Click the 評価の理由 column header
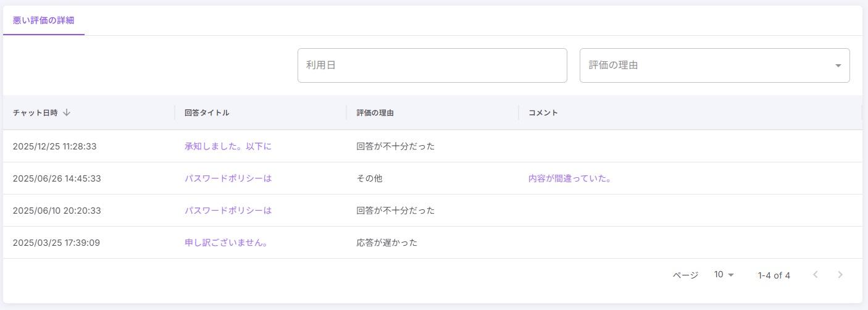The height and width of the screenshot is (310, 868). (x=375, y=113)
